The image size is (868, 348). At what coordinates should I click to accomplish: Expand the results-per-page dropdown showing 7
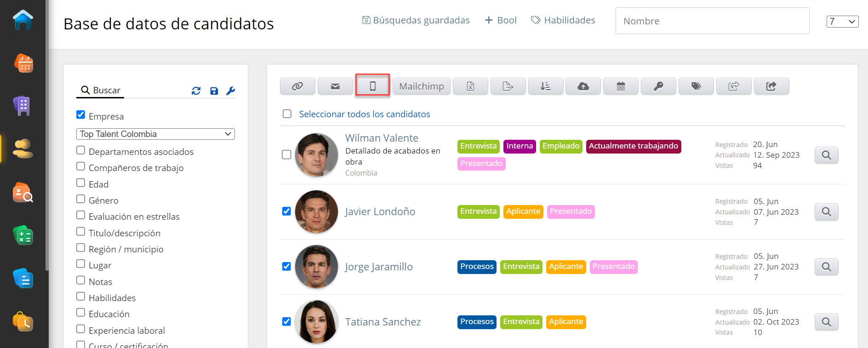(x=842, y=22)
